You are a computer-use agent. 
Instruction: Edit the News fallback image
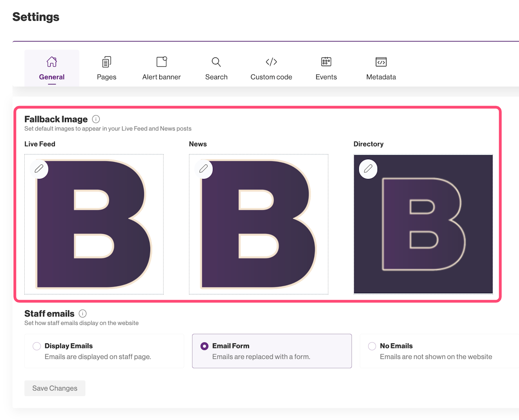click(204, 169)
